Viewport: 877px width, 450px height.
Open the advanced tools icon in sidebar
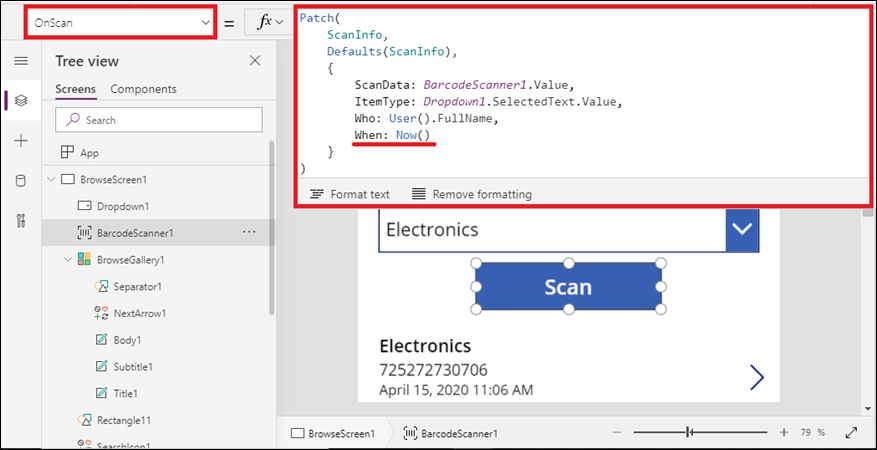pos(21,221)
